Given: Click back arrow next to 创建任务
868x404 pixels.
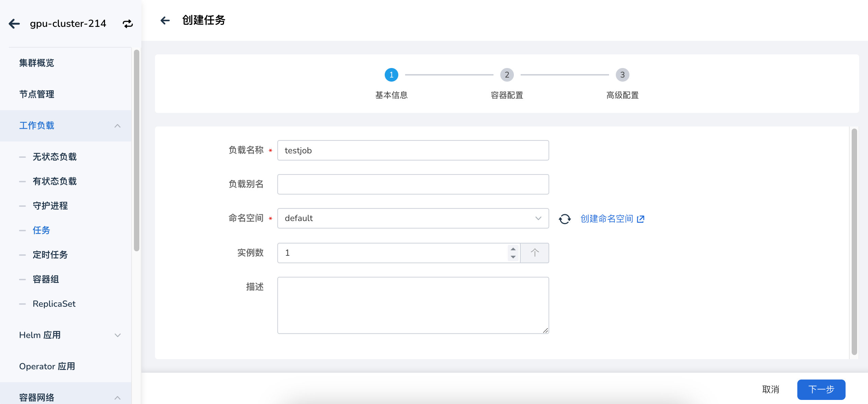Looking at the screenshot, I should click(x=165, y=20).
